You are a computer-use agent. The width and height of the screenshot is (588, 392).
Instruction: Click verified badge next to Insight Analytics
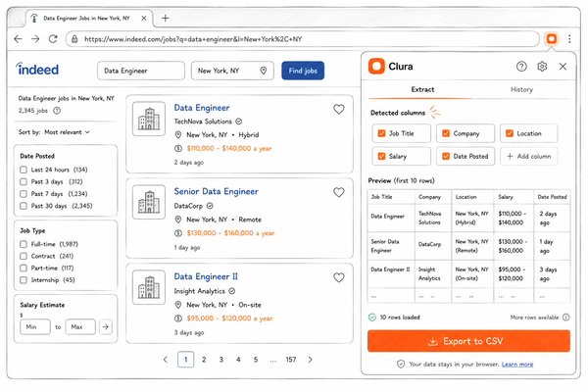[x=232, y=291]
